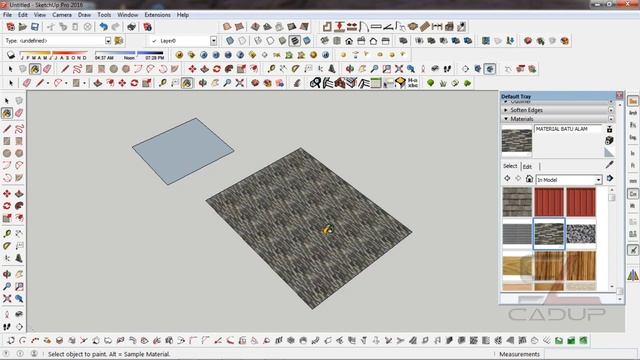Select the Push/Pull tool in left toolbar
640x360 pixels.
[x=19, y=193]
